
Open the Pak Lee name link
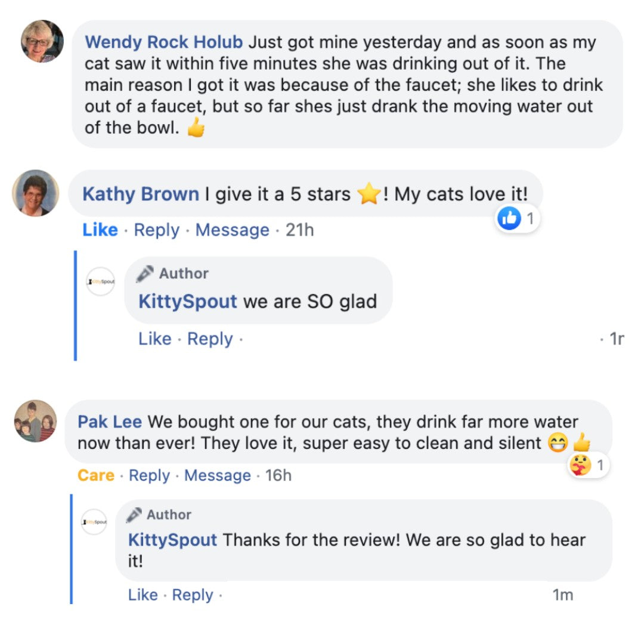pos(110,422)
